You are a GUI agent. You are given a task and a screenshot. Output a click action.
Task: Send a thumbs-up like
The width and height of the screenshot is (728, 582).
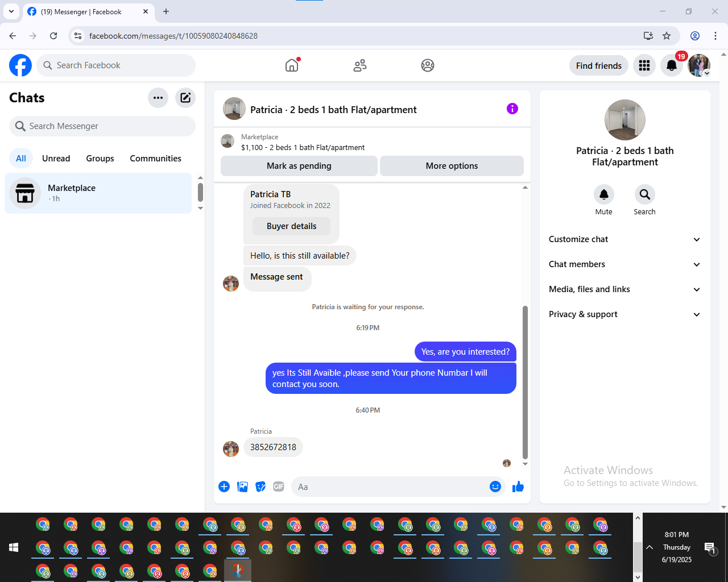pyautogui.click(x=518, y=487)
